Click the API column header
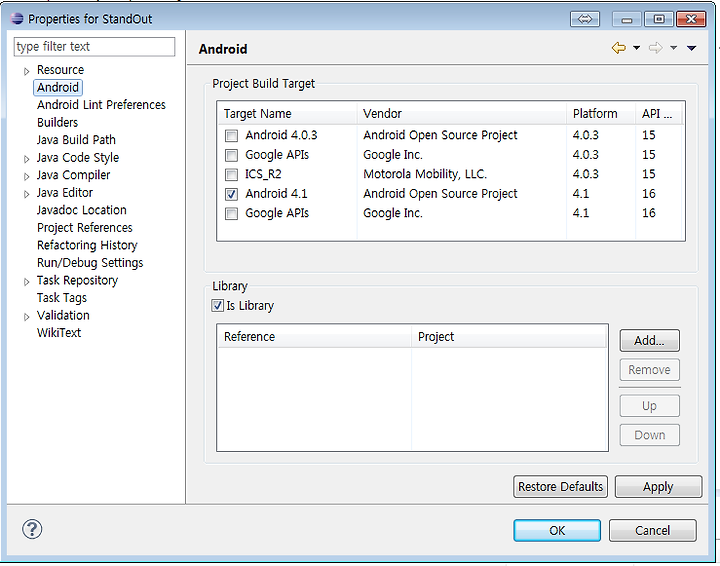 click(x=659, y=113)
